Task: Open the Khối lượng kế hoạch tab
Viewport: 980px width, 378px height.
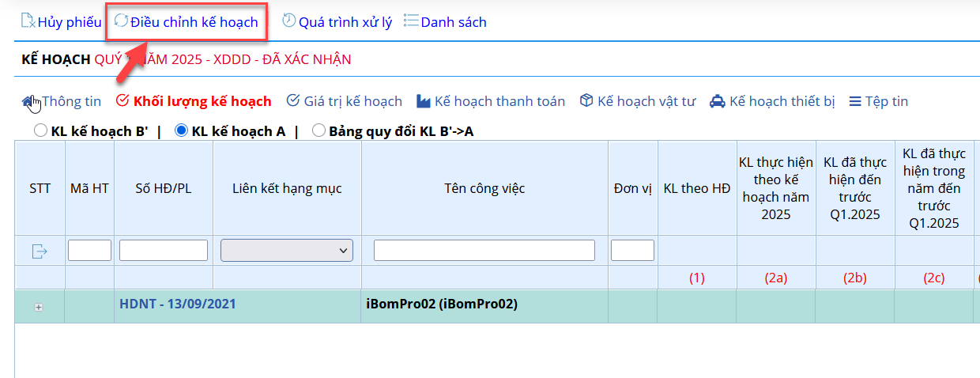Action: (194, 101)
